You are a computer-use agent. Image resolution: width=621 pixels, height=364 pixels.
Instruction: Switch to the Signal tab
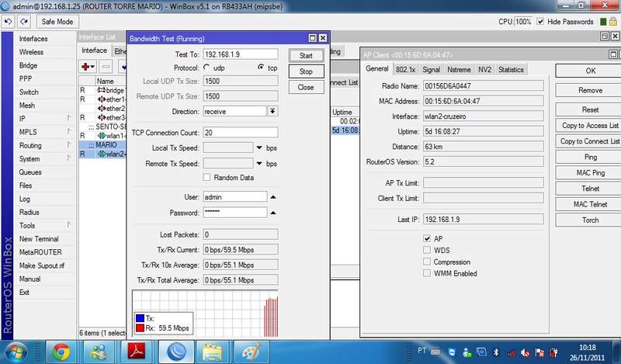point(431,69)
